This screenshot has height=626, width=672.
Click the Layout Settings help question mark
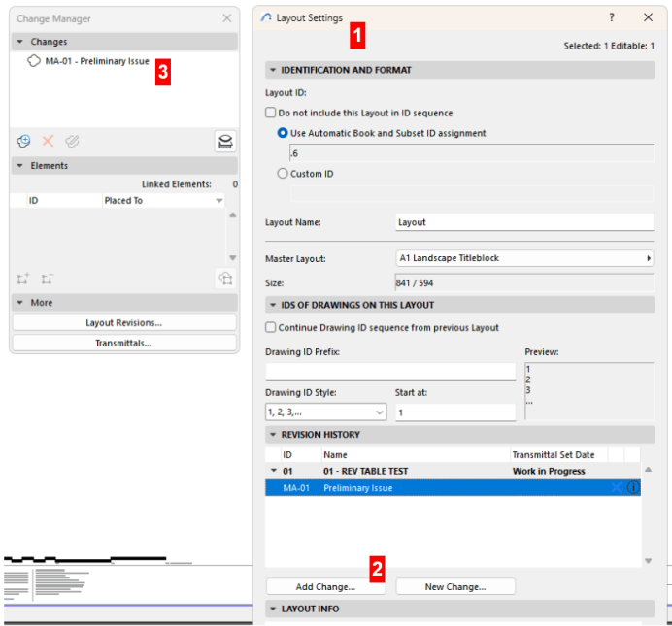pos(612,17)
